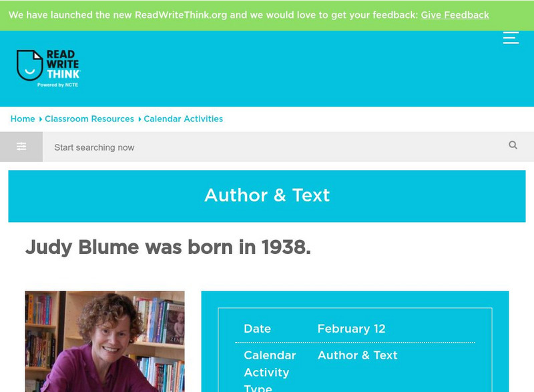The width and height of the screenshot is (534, 392).
Task: Click the magnifying glass search icon
Action: 513,145
